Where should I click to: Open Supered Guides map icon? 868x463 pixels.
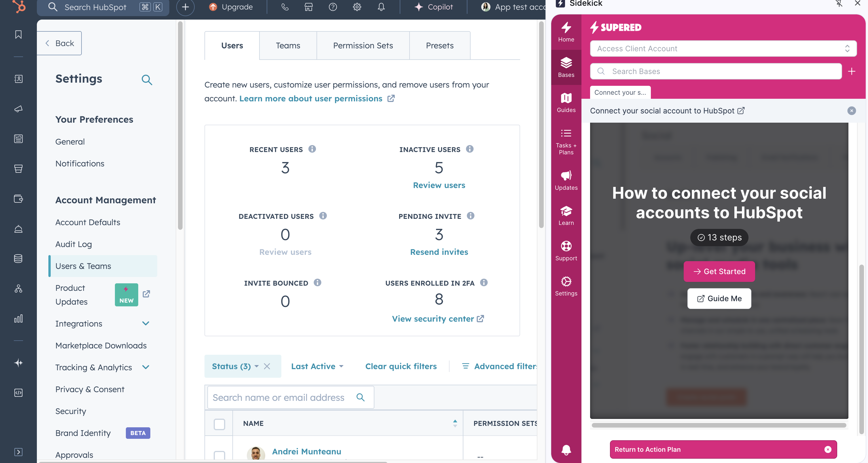point(566,103)
